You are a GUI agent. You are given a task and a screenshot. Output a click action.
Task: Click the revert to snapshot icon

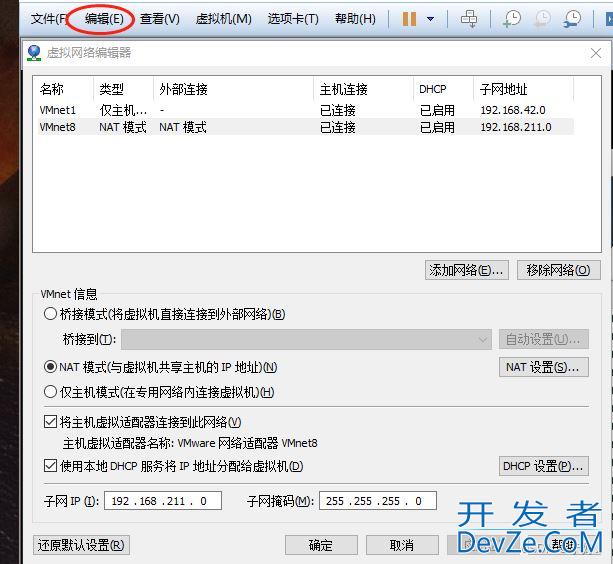pos(542,19)
